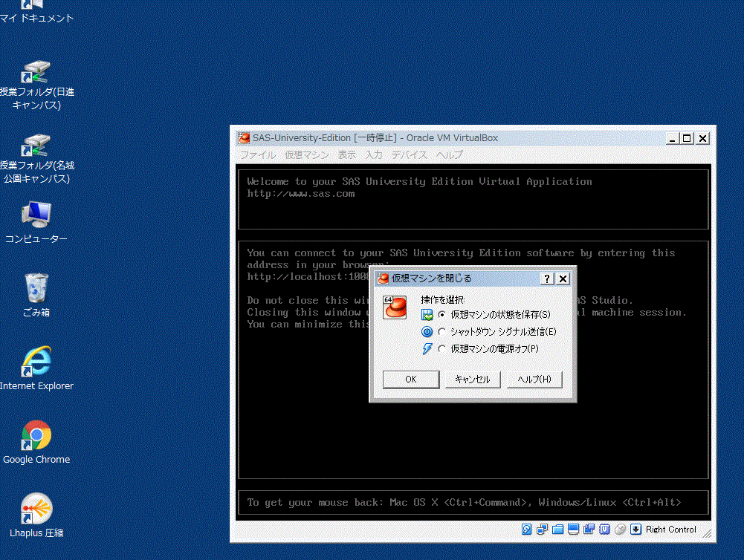Select シャットダウン シグナル送信(E) radio option
The height and width of the screenshot is (560, 744).
[496, 331]
